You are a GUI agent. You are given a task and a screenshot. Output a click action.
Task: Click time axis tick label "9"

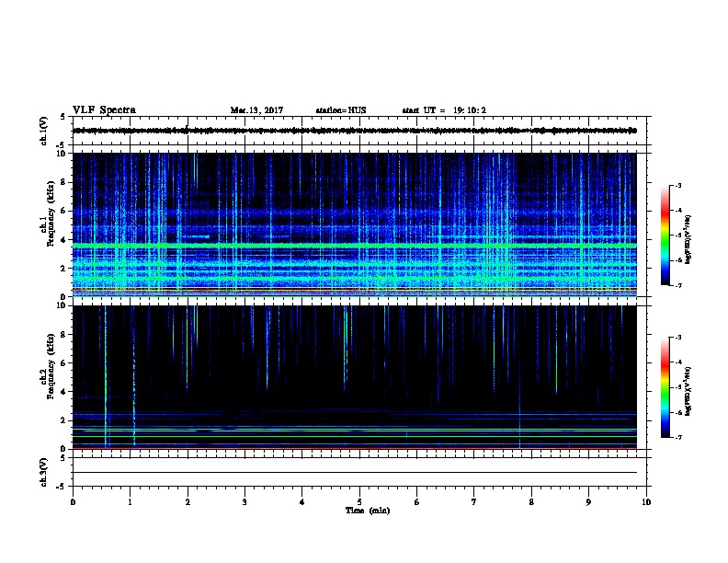click(x=588, y=502)
